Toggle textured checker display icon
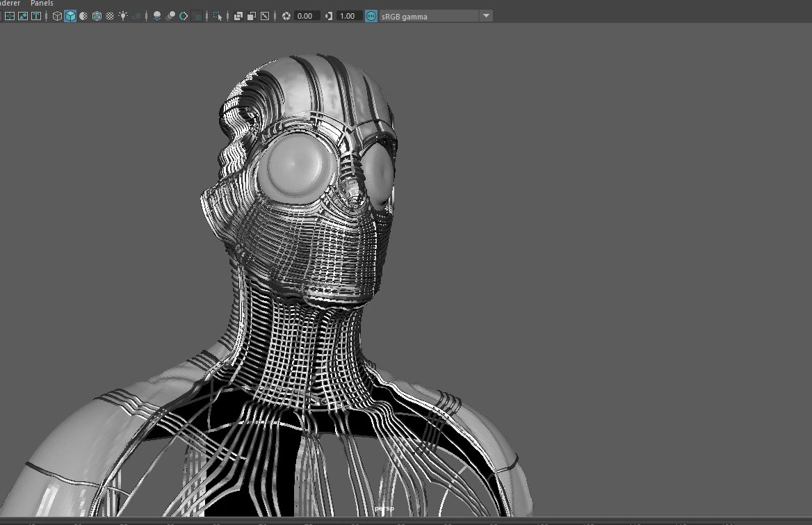The image size is (812, 525). (x=110, y=16)
